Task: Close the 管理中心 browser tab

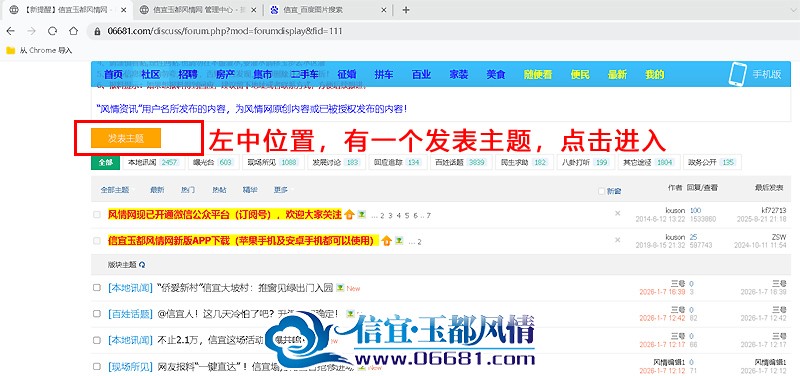Action: coord(253,10)
